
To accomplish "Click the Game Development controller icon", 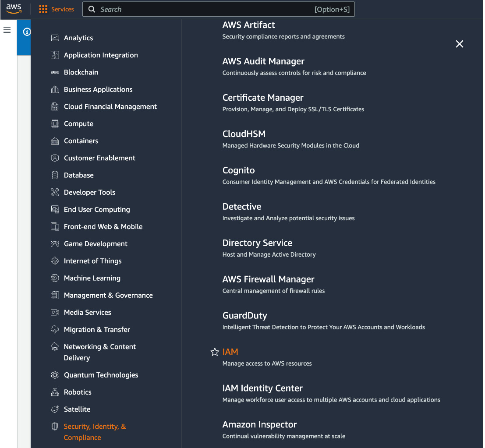I will pyautogui.click(x=55, y=243).
